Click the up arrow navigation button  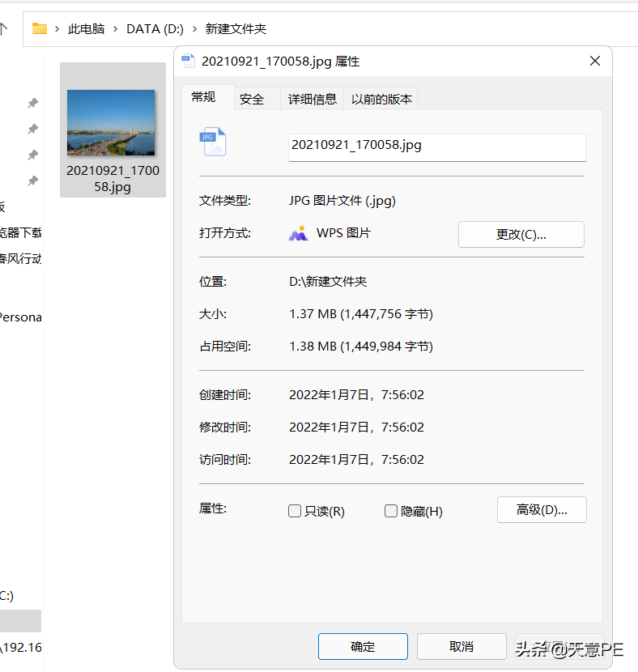[x=3, y=28]
